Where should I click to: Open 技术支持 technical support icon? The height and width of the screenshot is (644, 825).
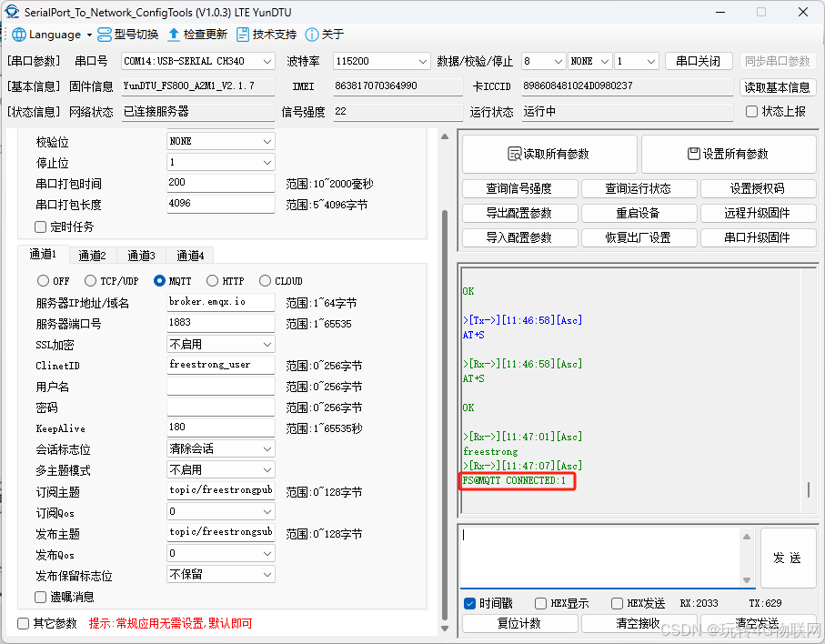click(x=243, y=35)
